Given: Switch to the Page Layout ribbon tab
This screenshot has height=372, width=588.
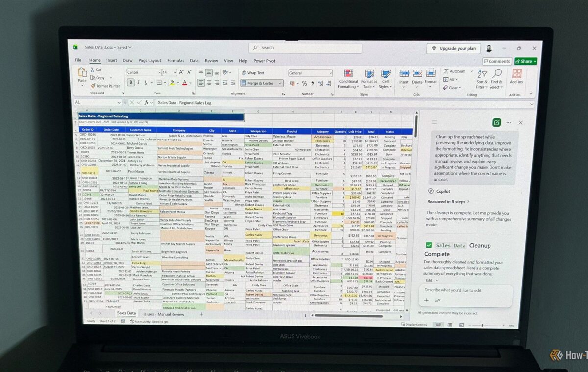Looking at the screenshot, I should 149,61.
